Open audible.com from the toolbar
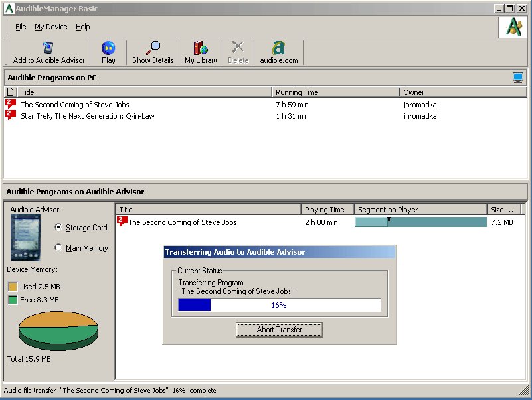Image resolution: width=532 pixels, height=400 pixels. [x=278, y=52]
